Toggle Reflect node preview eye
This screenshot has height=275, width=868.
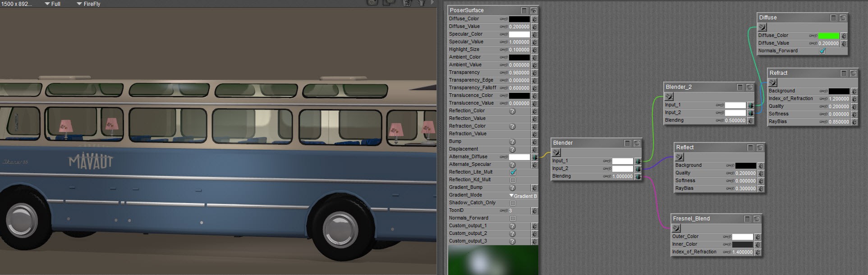point(760,147)
